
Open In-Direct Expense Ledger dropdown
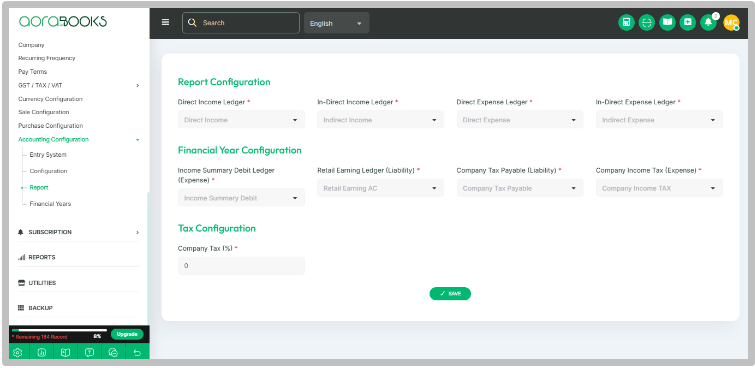659,119
